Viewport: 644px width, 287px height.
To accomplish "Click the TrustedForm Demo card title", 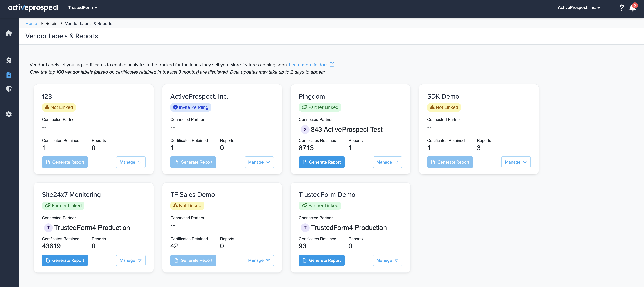I will (327, 195).
